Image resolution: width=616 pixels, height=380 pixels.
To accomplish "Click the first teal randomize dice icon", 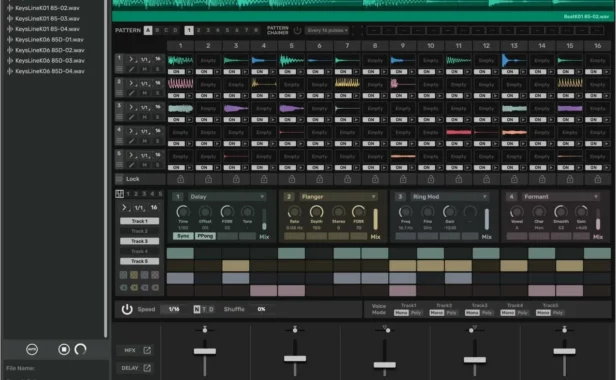I will (123, 275).
